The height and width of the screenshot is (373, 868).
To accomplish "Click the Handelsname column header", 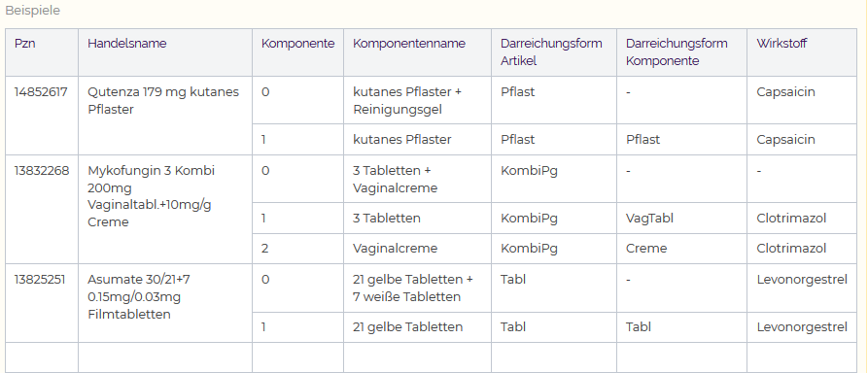I will (x=165, y=52).
